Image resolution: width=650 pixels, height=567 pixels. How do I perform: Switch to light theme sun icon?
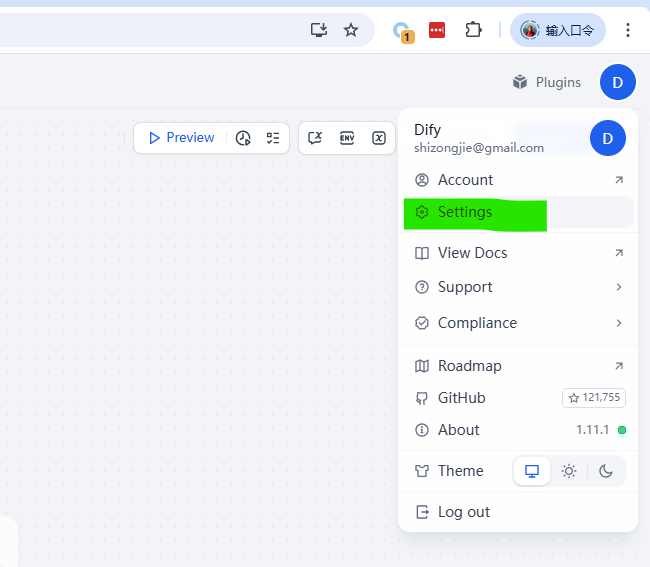click(569, 471)
